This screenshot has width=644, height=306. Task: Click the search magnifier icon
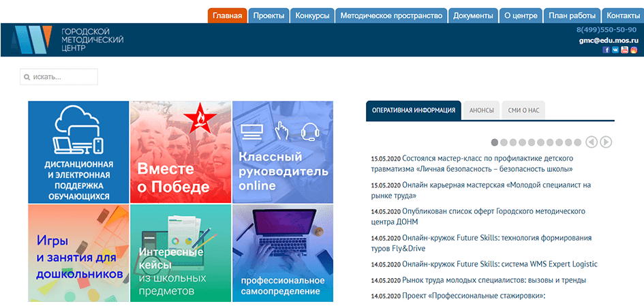tap(27, 77)
